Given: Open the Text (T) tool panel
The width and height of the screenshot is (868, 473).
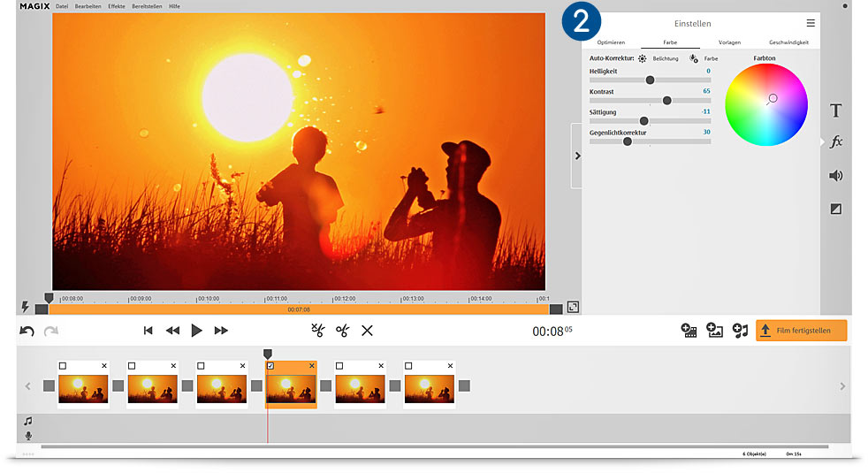Looking at the screenshot, I should (x=836, y=111).
